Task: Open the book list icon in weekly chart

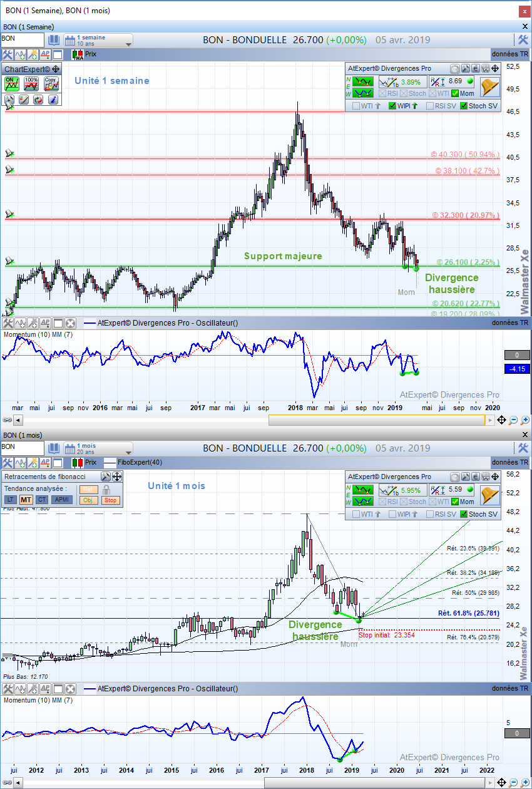Action: click(x=54, y=40)
